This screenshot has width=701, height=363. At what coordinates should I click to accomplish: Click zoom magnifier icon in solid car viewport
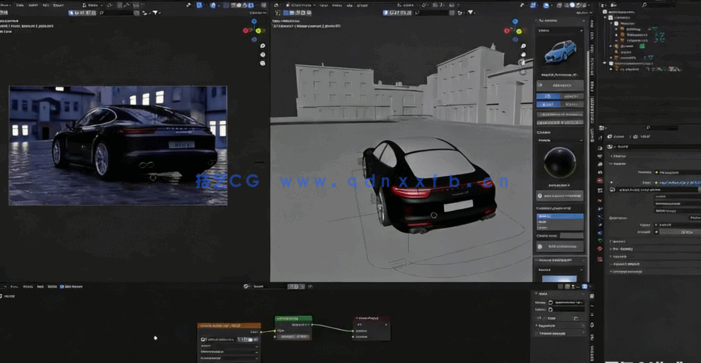524,46
